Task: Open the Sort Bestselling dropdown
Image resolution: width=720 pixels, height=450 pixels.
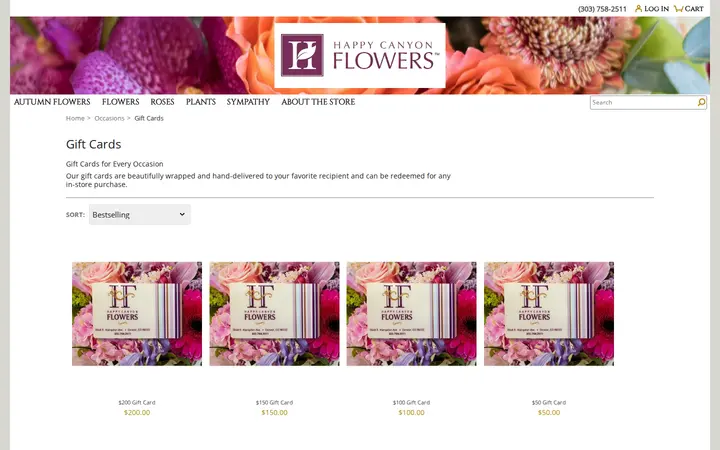Action: 140,214
